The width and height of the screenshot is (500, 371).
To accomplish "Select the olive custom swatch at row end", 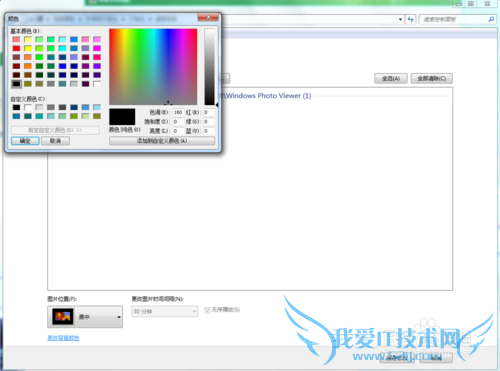I will tap(97, 116).
